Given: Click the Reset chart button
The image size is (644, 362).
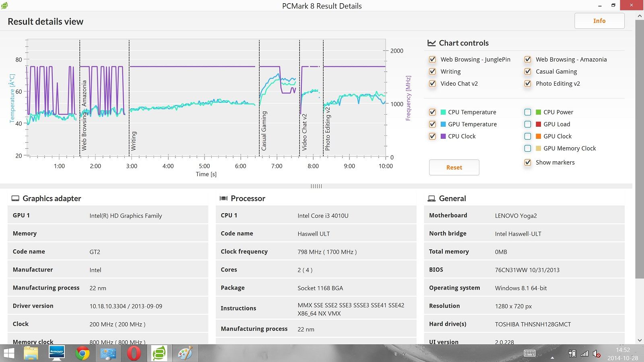Looking at the screenshot, I should [x=454, y=167].
